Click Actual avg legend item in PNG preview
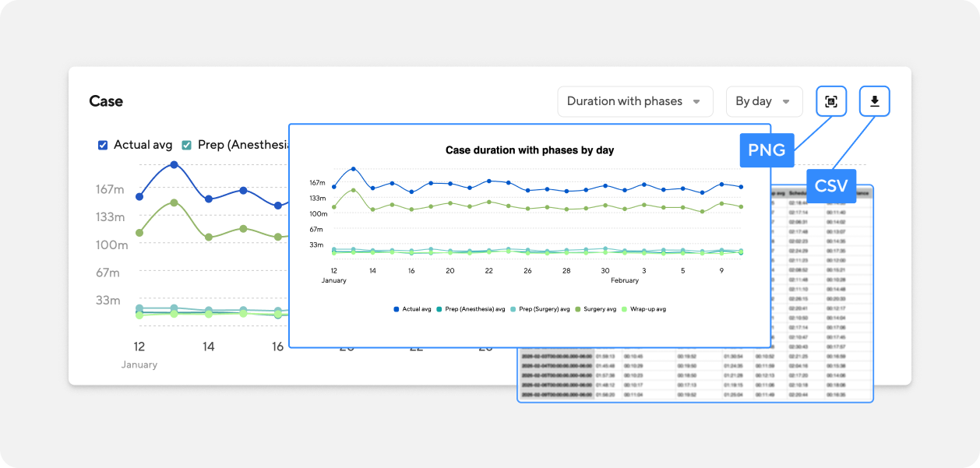The image size is (980, 468). tap(413, 309)
